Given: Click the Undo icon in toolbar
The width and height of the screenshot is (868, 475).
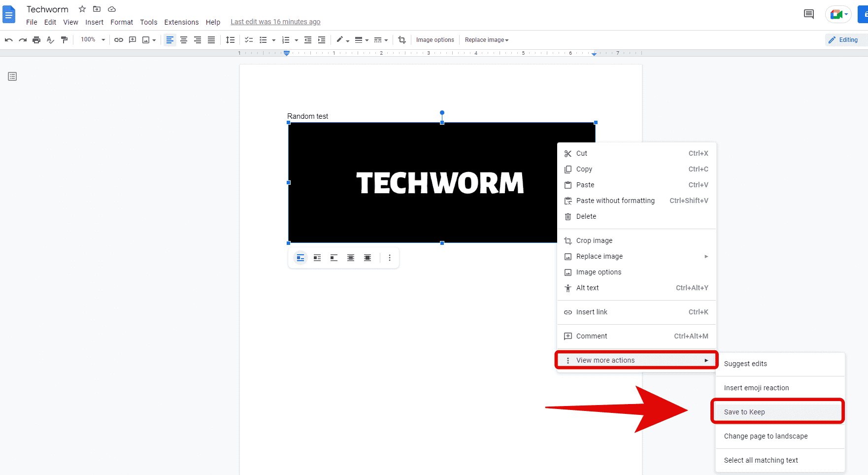Looking at the screenshot, I should pyautogui.click(x=8, y=40).
